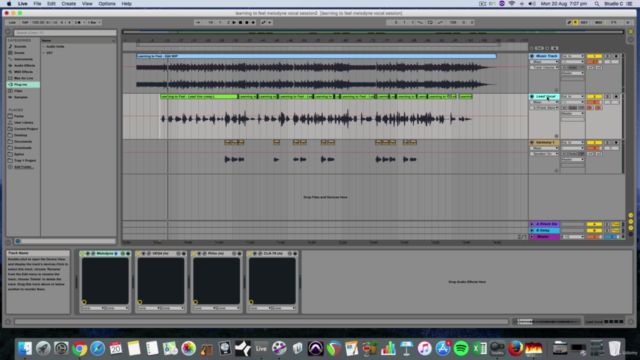Viewport: 640px width, 360px height.
Task: Open the Audio Effects browser category
Action: pos(24,65)
